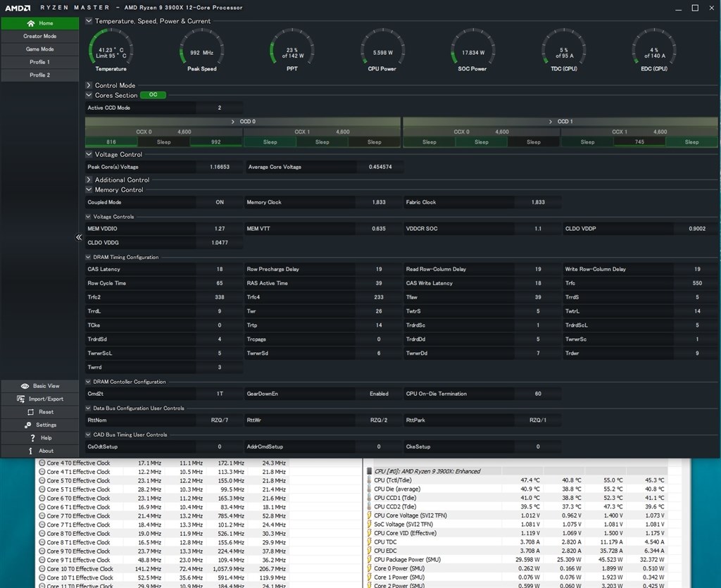Expand the Control Mode section

[x=89, y=85]
